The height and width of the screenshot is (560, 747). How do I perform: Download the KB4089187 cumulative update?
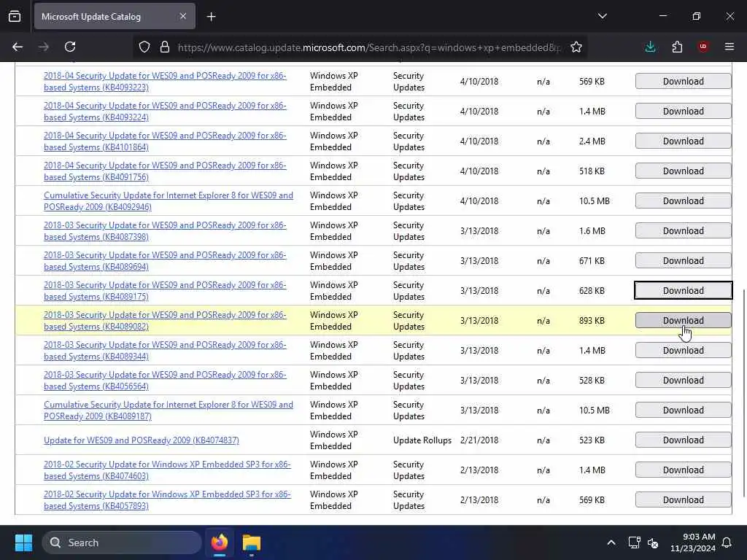click(683, 410)
